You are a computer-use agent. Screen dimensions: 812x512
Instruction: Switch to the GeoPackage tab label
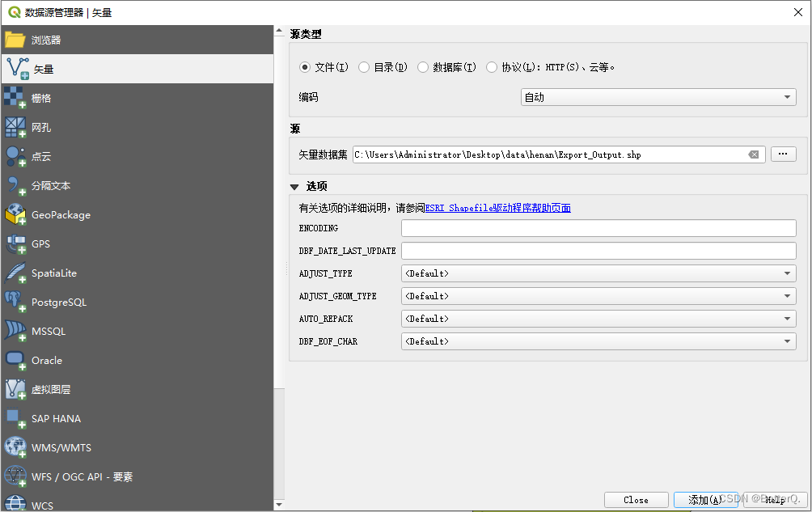(x=61, y=215)
